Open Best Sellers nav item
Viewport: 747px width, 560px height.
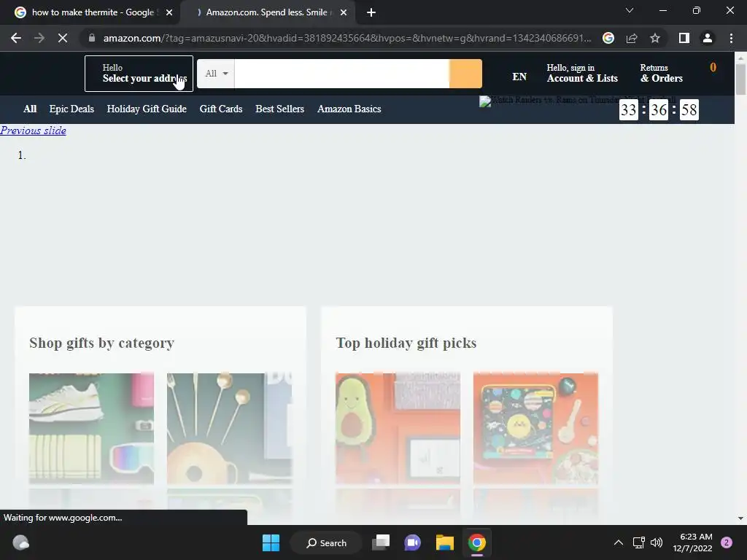[279, 109]
